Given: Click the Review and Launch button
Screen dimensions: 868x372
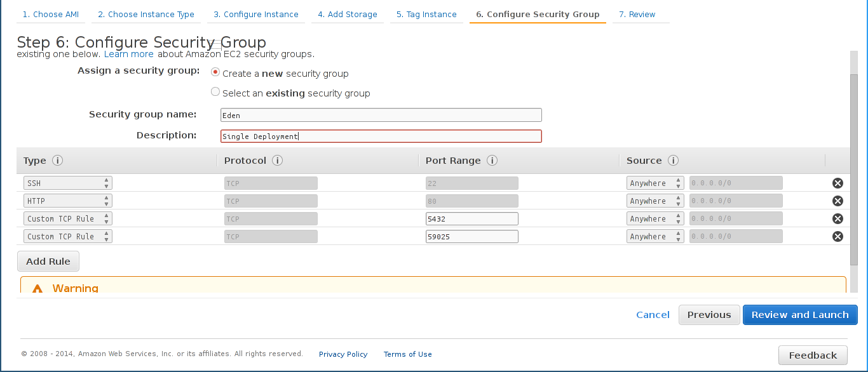Looking at the screenshot, I should coord(799,315).
